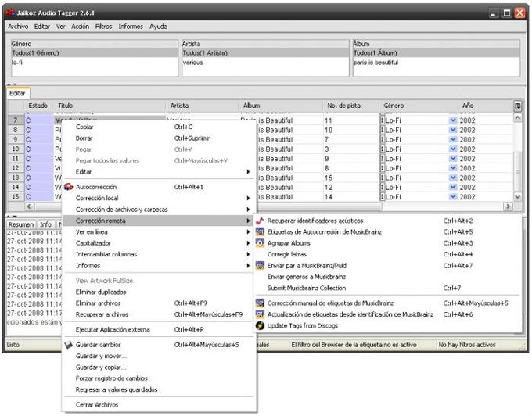The image size is (532, 416).
Task: Click the Etiquetas de Autocorrección de MusicBrainz icon
Action: pyautogui.click(x=260, y=232)
